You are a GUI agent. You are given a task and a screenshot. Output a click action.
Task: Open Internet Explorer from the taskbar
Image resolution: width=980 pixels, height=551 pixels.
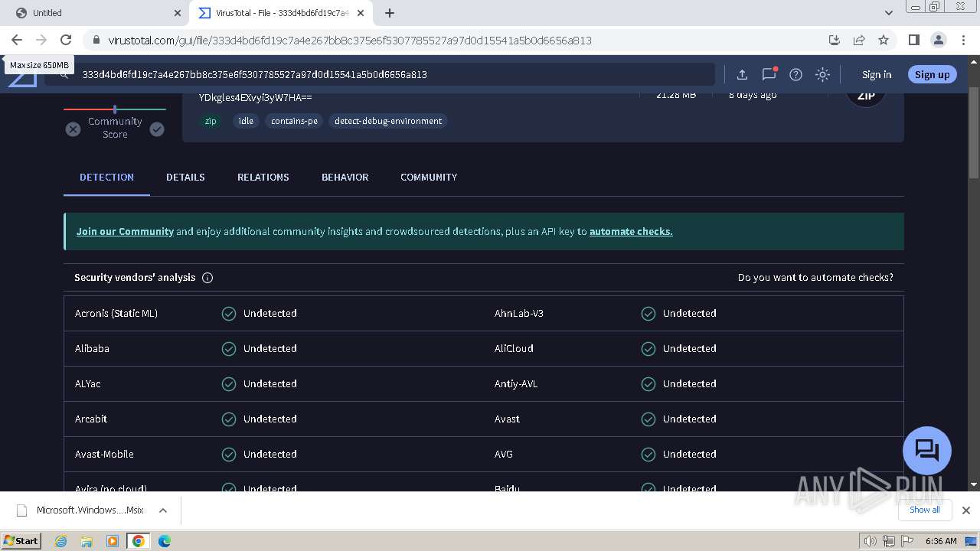[60, 541]
